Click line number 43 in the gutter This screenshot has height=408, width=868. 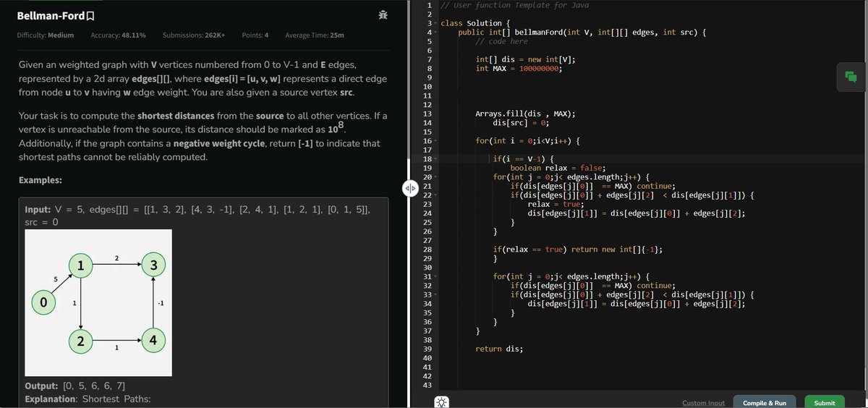[x=427, y=386]
